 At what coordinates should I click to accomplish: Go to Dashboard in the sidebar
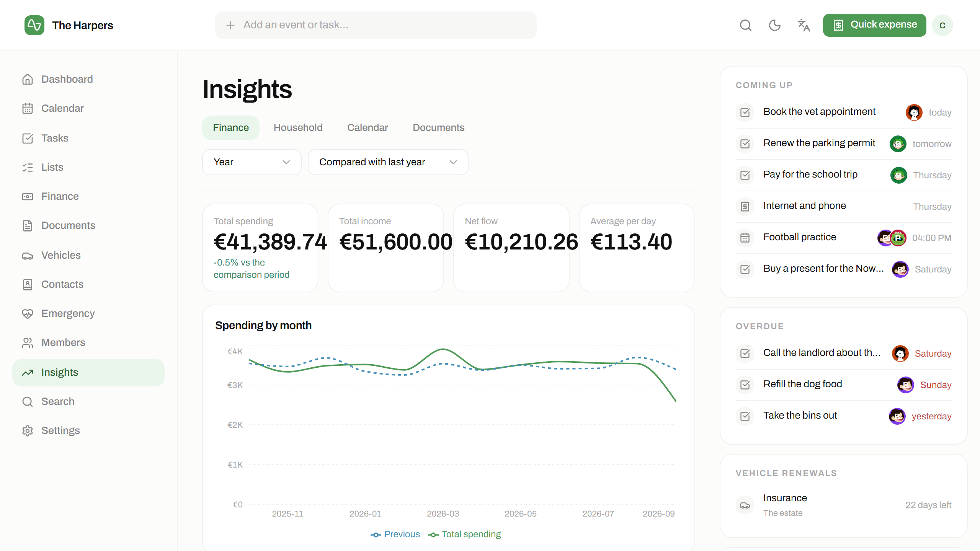[88, 79]
